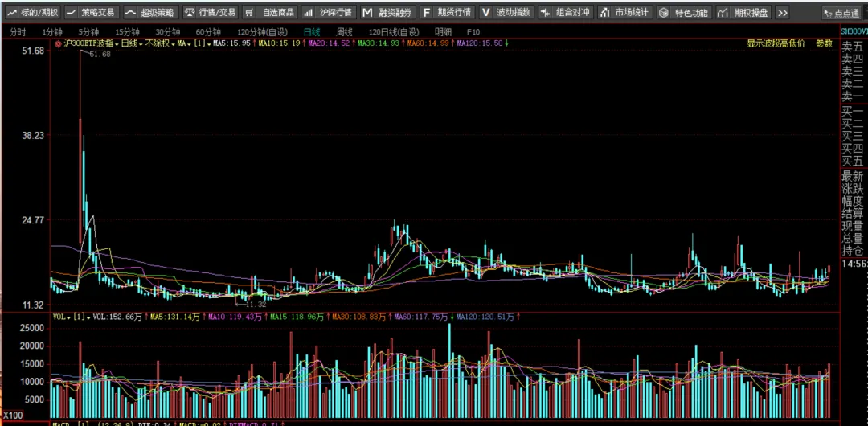Switch to the 15分钟 tab
Screen dimensions: 868x426
point(126,32)
